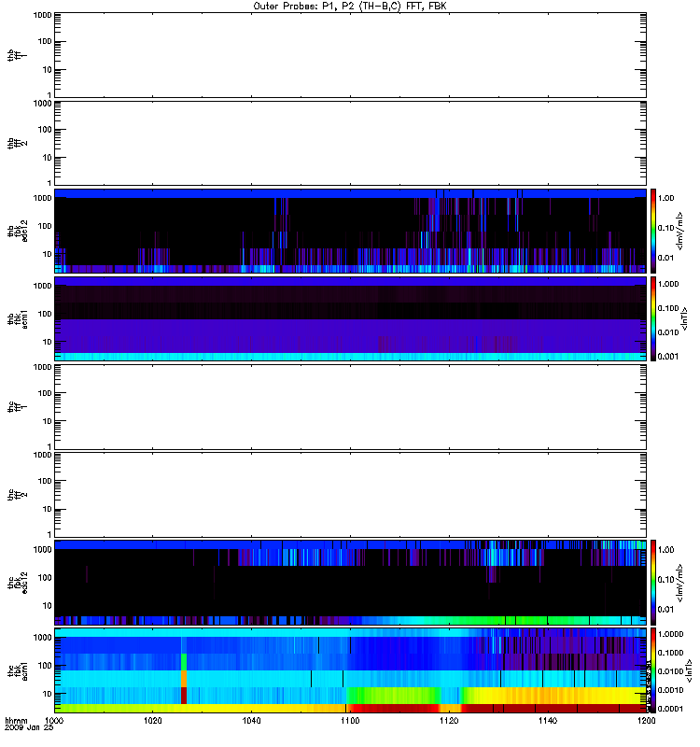The image size is (700, 747).
Task: Click '0.0010' on thc scm1 color bar
Action: [x=670, y=690]
